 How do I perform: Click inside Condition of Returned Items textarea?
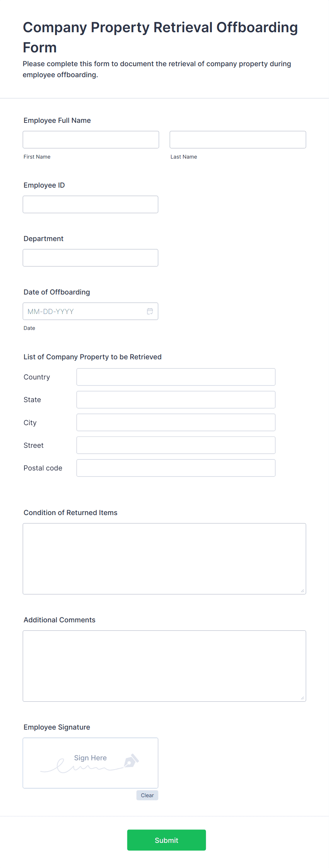coord(164,559)
